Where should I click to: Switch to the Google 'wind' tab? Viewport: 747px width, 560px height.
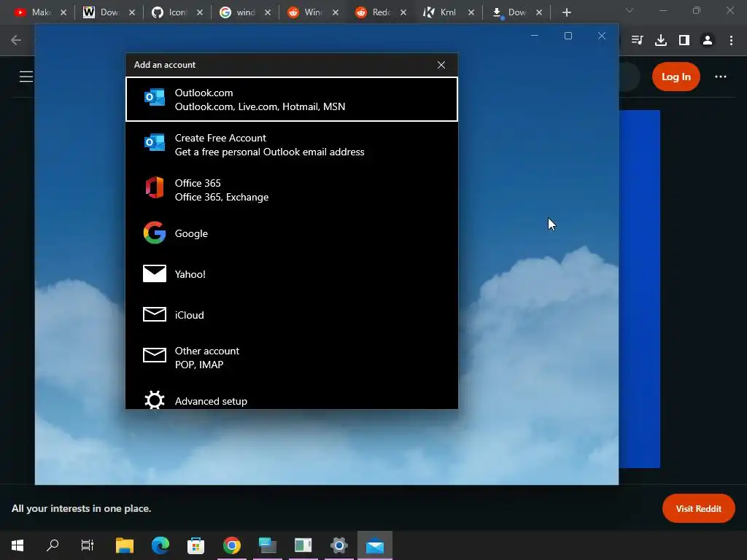click(x=239, y=12)
